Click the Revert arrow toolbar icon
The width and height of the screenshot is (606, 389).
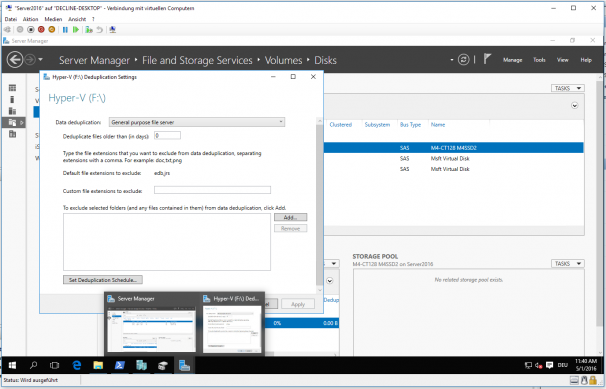pyautogui.click(x=100, y=29)
